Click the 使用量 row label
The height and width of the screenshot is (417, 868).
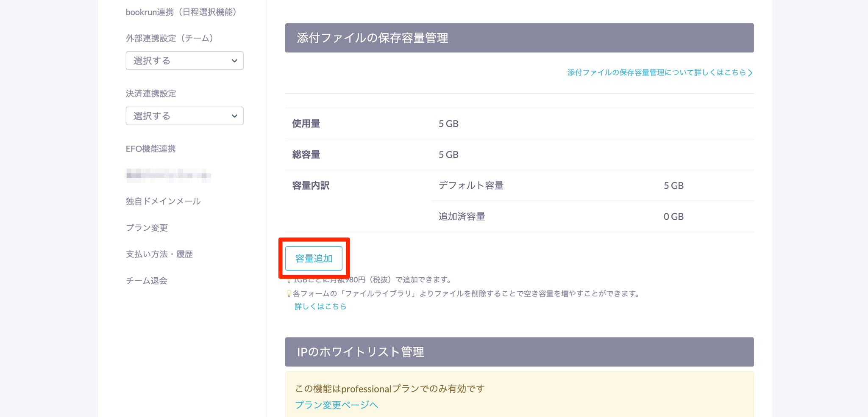tap(306, 124)
